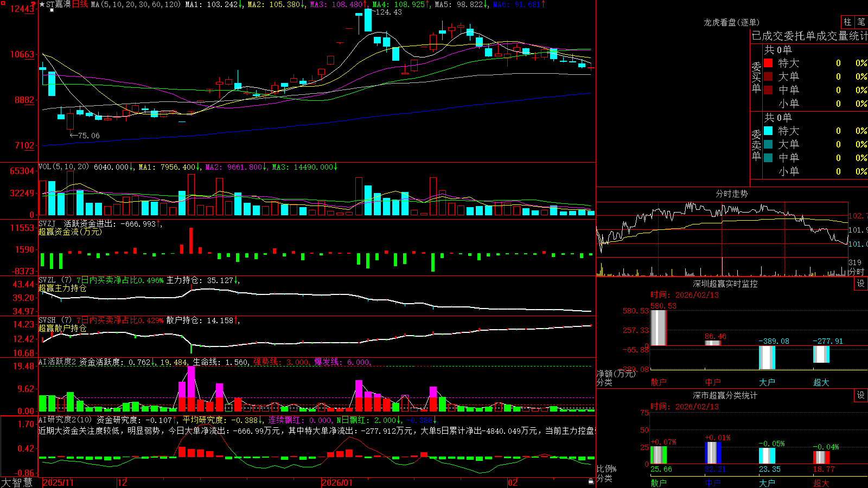Click the 爆发线: 6.000 label
The height and width of the screenshot is (488, 868).
coord(342,362)
